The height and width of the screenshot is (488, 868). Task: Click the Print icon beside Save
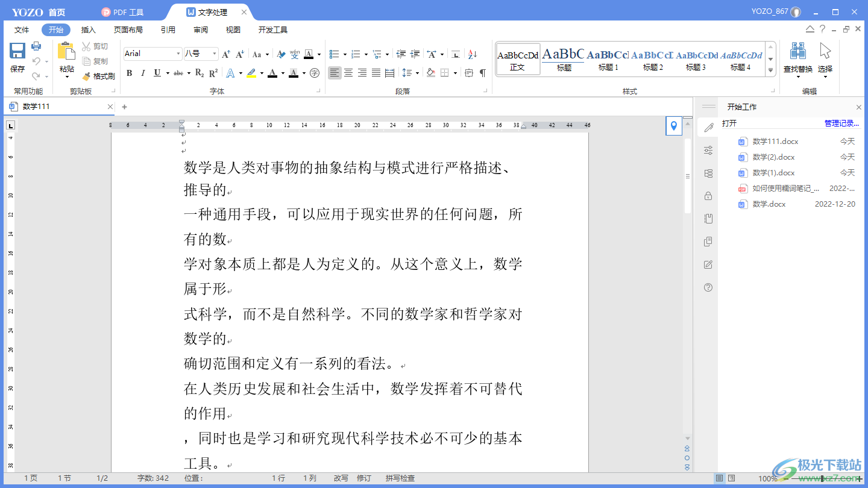(x=36, y=46)
